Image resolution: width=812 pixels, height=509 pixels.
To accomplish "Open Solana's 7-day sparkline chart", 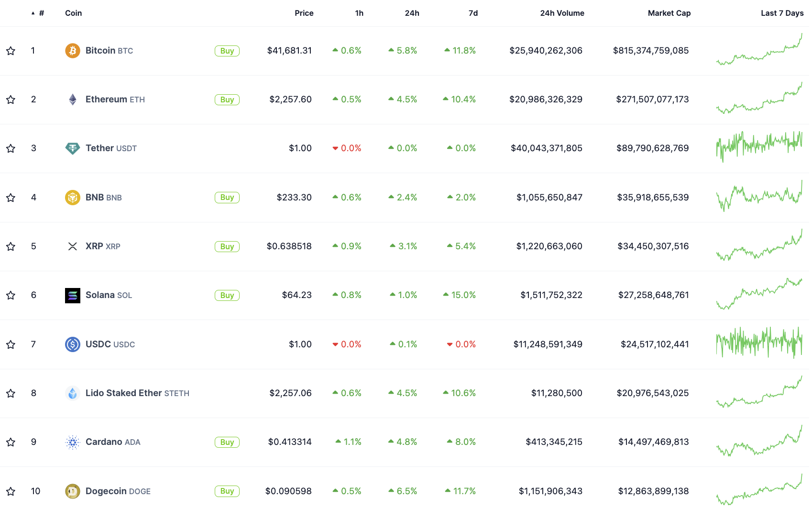I will [759, 294].
